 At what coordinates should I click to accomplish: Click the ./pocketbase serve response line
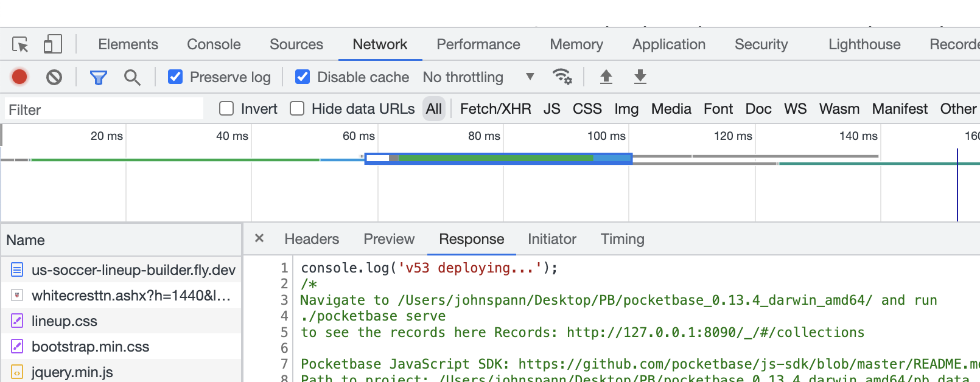click(x=373, y=316)
